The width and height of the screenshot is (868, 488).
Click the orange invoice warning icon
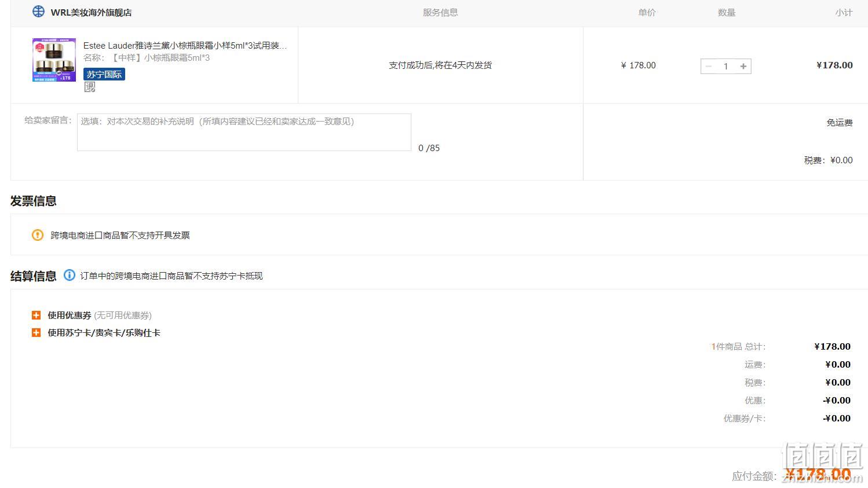point(38,235)
